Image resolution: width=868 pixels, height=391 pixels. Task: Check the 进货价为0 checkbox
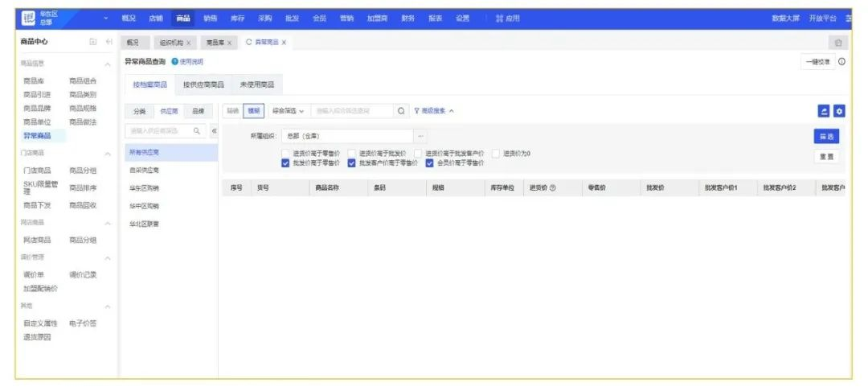click(x=496, y=153)
